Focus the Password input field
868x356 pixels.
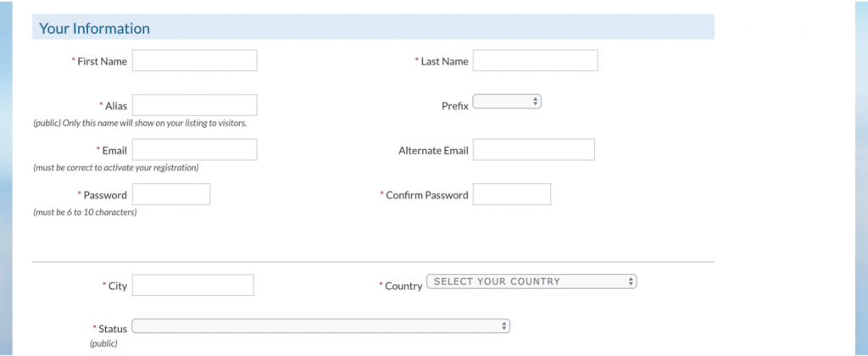(171, 194)
